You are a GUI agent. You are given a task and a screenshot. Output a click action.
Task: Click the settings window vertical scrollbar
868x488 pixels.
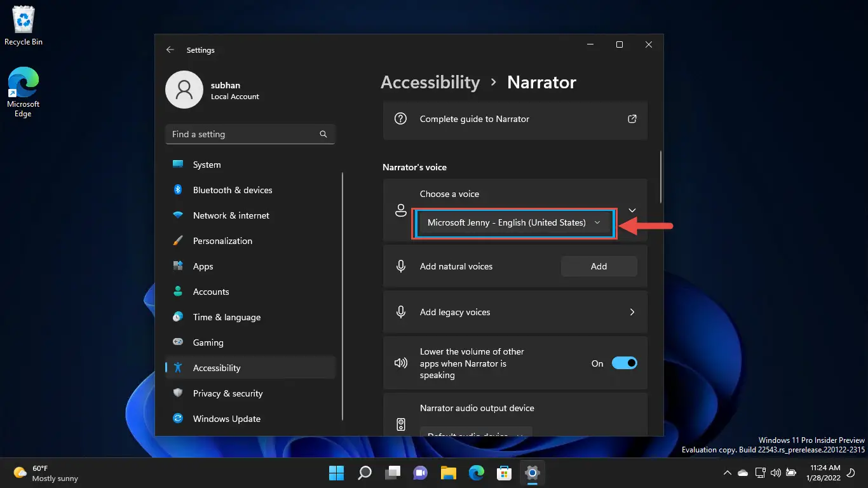(x=661, y=177)
